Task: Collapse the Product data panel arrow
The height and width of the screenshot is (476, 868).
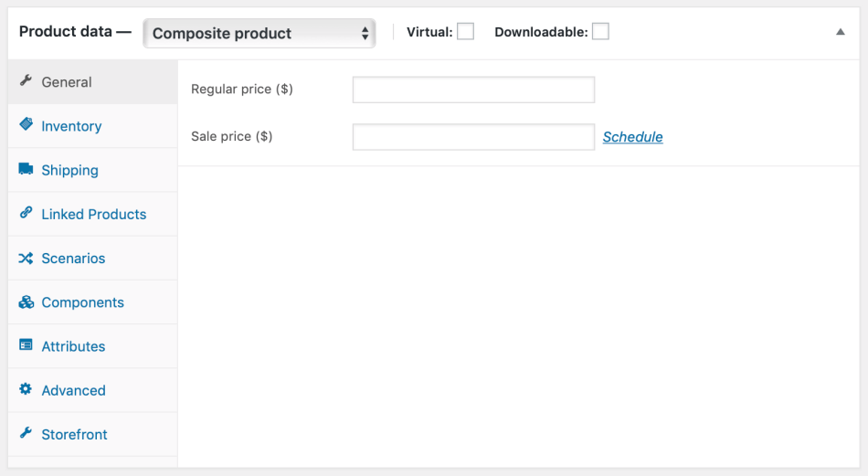Action: click(841, 32)
